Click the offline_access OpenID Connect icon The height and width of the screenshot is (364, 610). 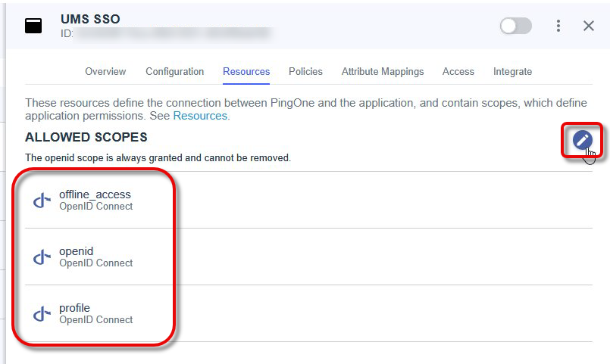[42, 201]
